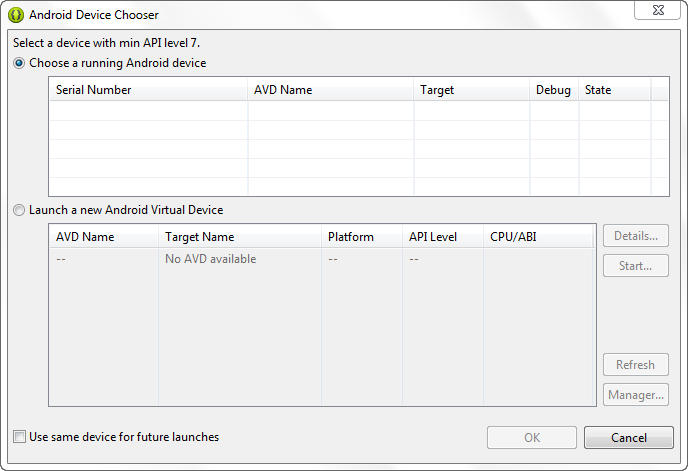Click the CPU/ABI column header
This screenshot has height=471, width=688.
(x=538, y=237)
